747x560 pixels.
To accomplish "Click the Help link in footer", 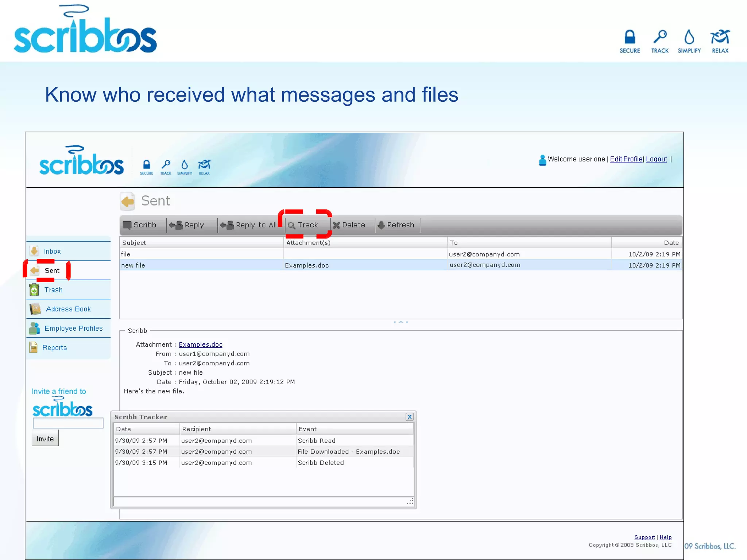I will click(666, 537).
